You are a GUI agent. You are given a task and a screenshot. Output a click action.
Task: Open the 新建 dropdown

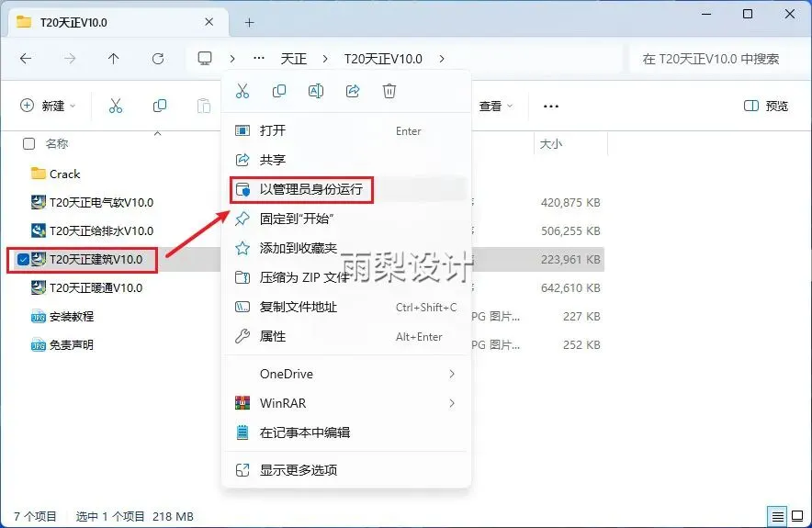pos(48,106)
